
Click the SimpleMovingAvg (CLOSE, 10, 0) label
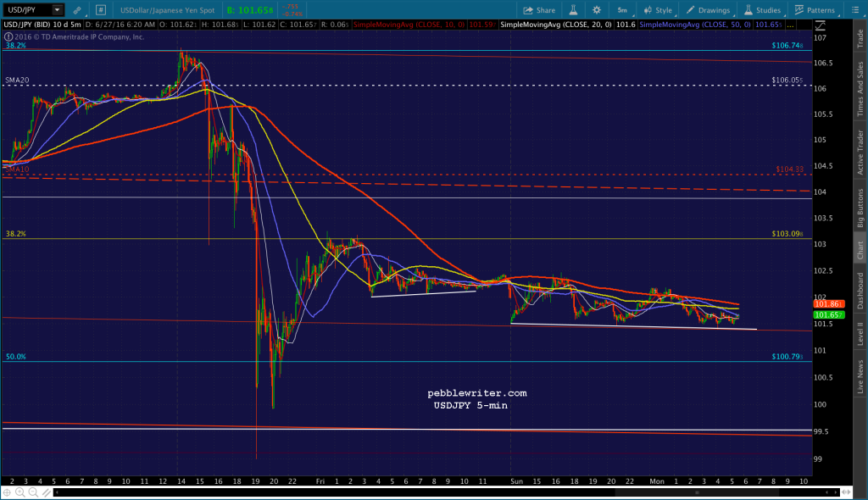click(x=409, y=25)
